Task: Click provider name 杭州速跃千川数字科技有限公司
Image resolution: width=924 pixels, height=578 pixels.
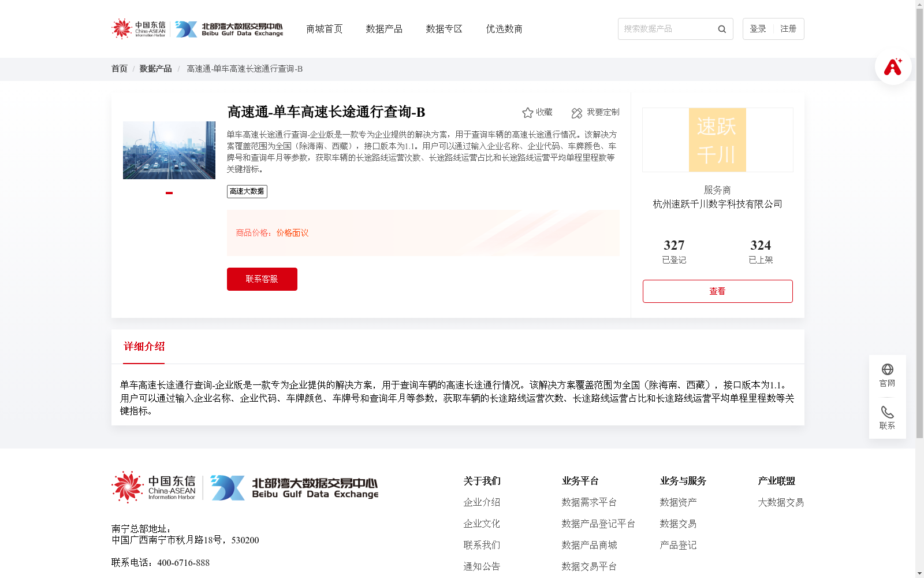Action: [718, 204]
